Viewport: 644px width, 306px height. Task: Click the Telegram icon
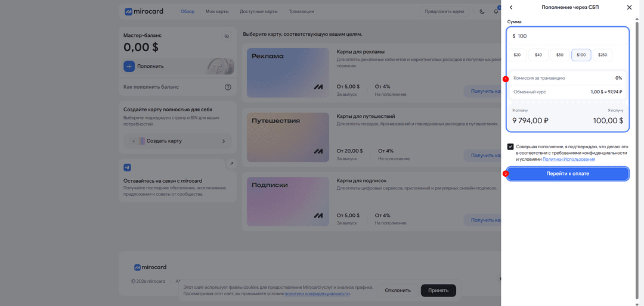(128, 168)
